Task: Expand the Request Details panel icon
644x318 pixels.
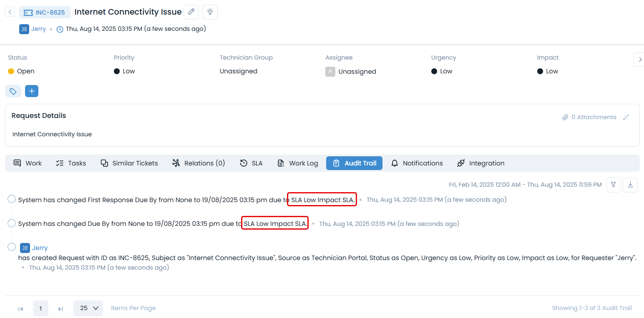Action: coord(626,118)
